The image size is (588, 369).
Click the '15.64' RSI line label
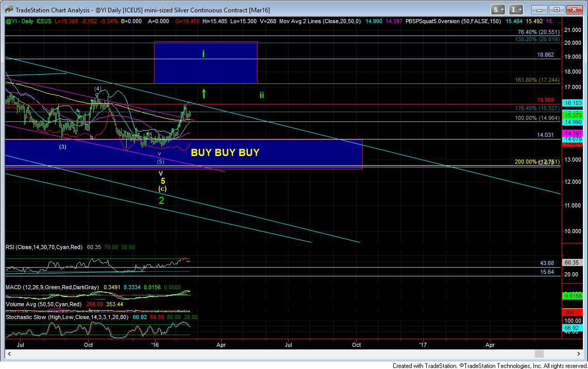547,272
